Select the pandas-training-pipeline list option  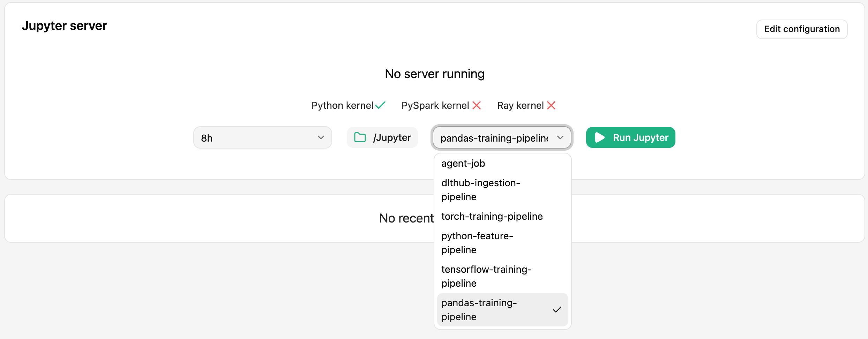pyautogui.click(x=502, y=310)
